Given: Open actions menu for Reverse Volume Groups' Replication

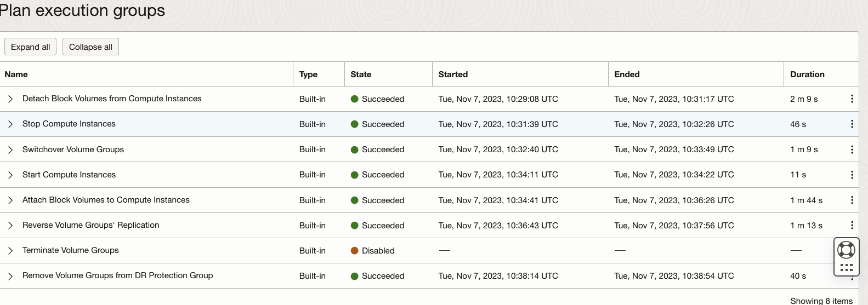Looking at the screenshot, I should [x=852, y=225].
